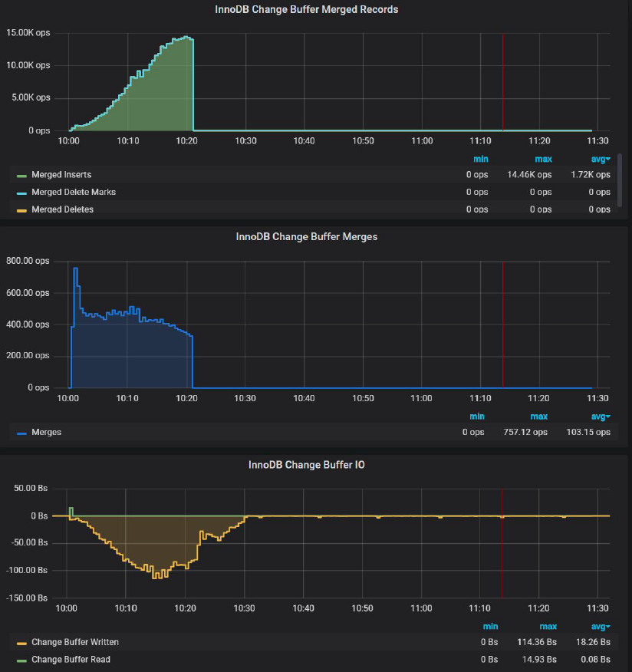Viewport: 632px width, 672px height.
Task: Show only the Change Buffer Written series
Action: [75, 642]
